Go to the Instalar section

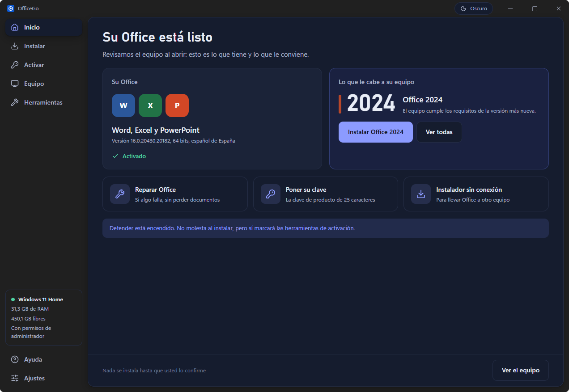[x=44, y=46]
